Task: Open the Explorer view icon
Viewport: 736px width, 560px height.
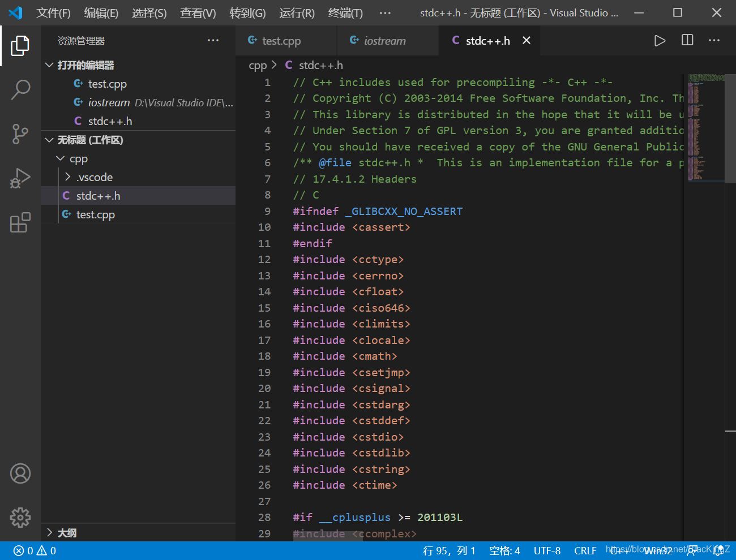Action: tap(20, 46)
